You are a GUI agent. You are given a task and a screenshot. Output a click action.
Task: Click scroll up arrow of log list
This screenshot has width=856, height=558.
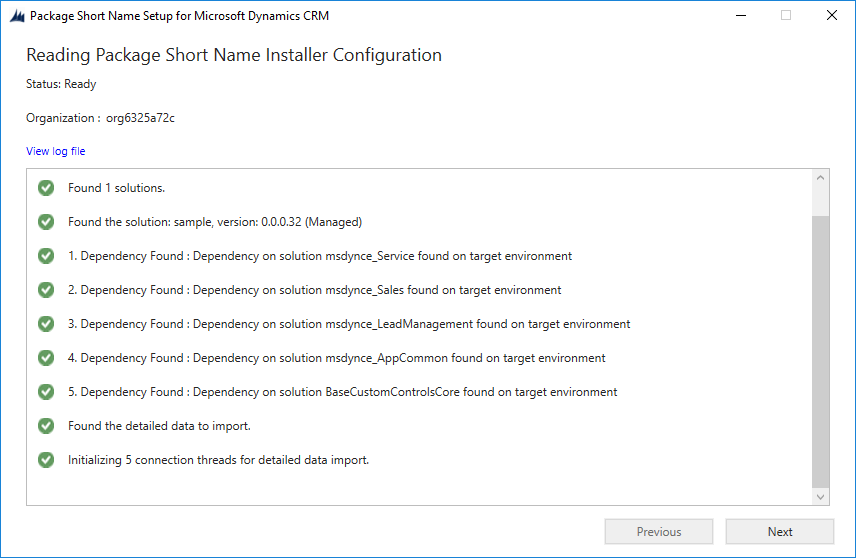click(820, 178)
